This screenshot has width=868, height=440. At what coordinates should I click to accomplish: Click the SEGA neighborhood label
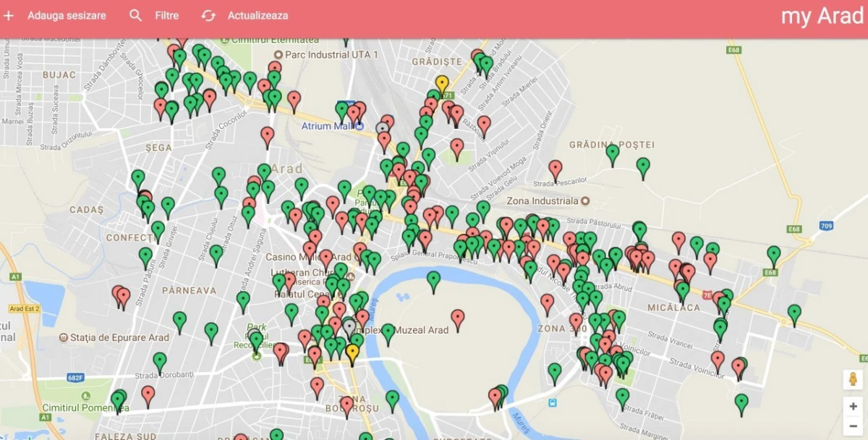coord(158,147)
